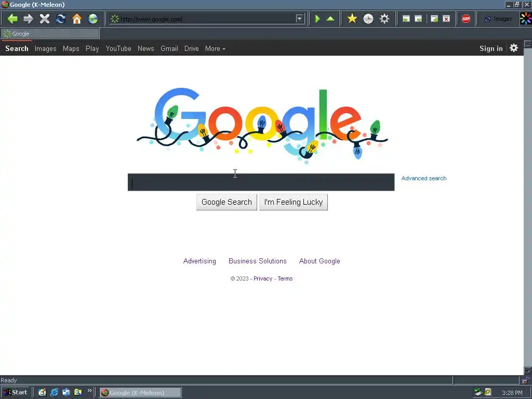Screen dimensions: 532x399
Task: Click the status bar security icon
Action: tap(526, 380)
